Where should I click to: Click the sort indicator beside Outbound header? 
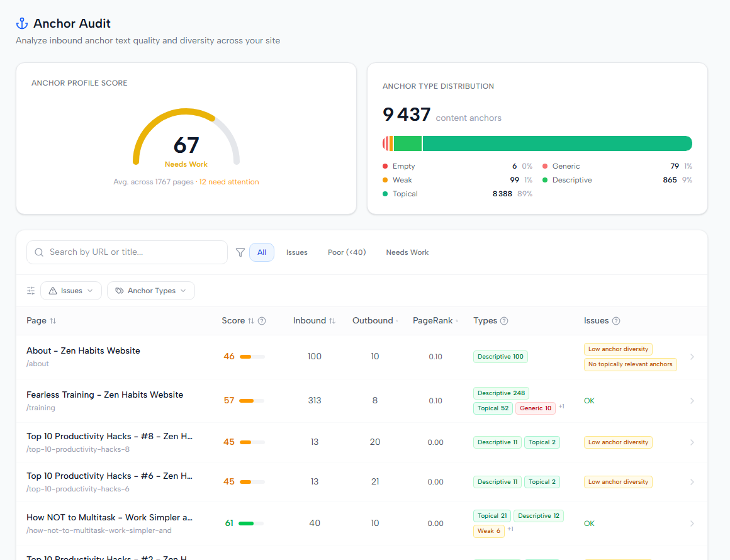coord(396,321)
